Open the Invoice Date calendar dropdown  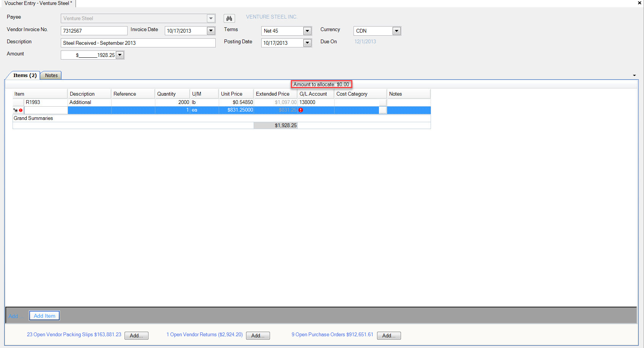pos(211,31)
